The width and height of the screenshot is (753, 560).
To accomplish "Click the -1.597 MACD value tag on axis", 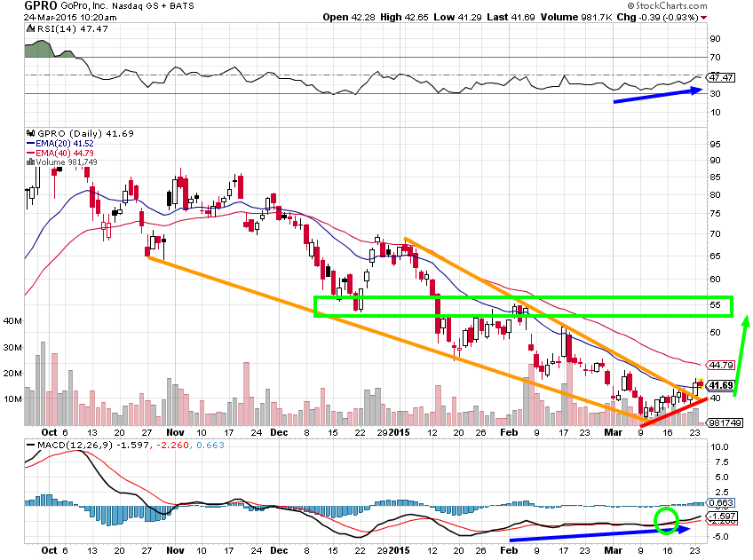I will tap(721, 517).
